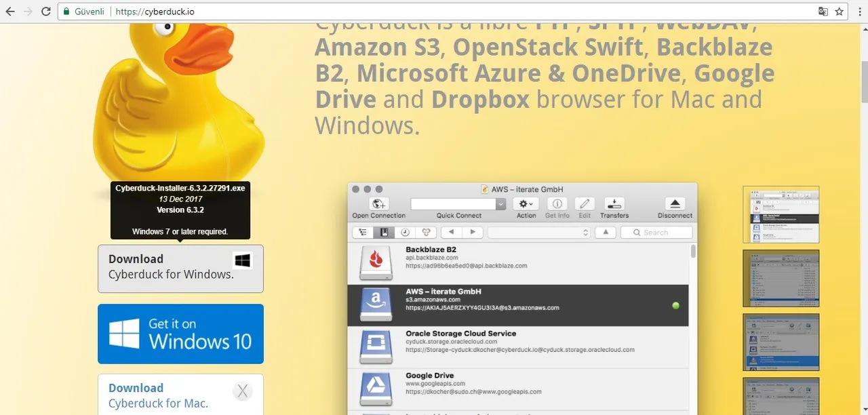Bookmark this page with the star icon

pyautogui.click(x=840, y=12)
